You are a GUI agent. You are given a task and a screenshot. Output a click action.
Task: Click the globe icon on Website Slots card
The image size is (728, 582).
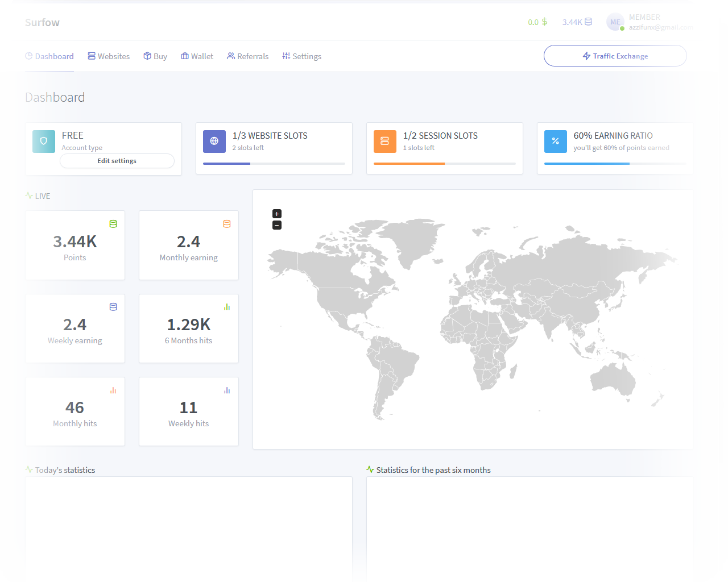(x=214, y=142)
